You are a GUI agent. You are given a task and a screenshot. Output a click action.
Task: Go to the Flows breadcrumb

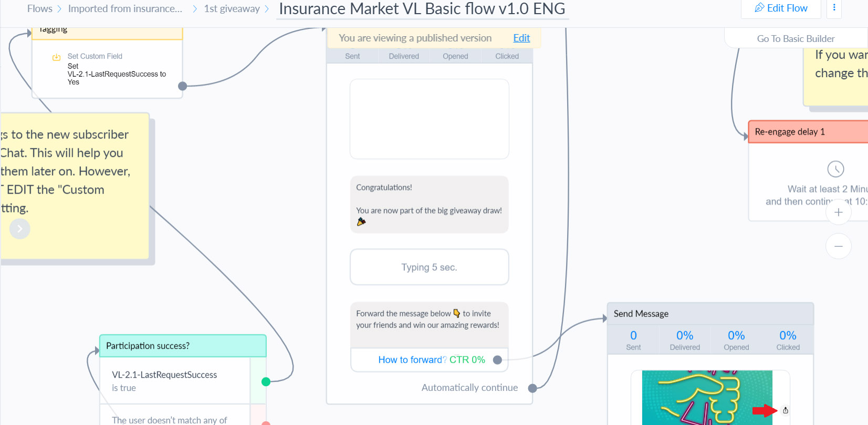pyautogui.click(x=40, y=9)
